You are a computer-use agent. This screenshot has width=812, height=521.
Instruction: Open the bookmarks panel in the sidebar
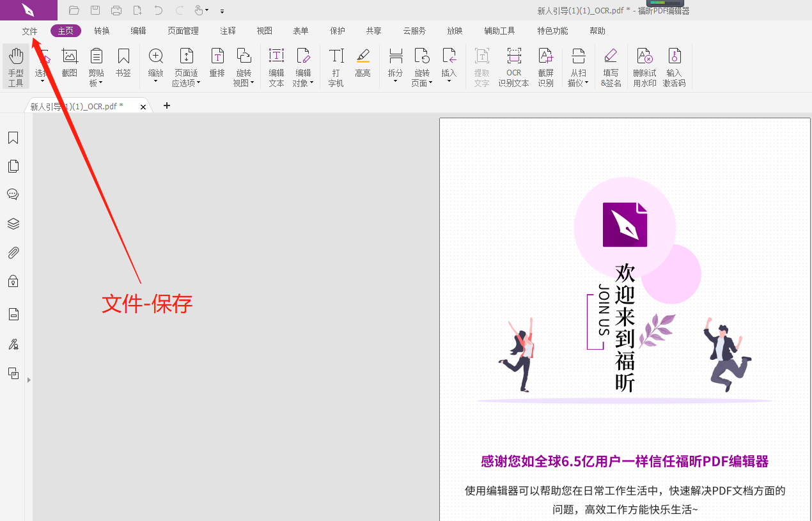tap(13, 137)
